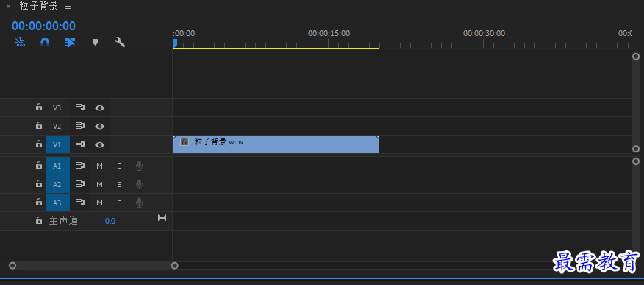Click the master track output icon

tap(162, 217)
